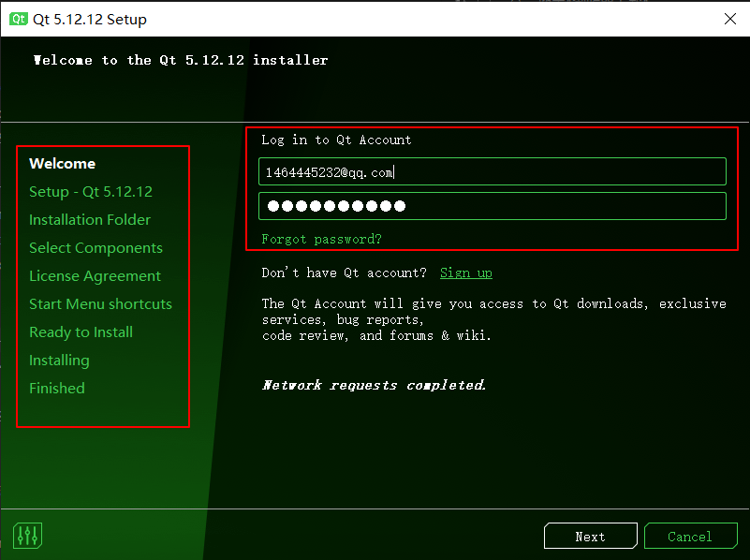
Task: Cancel the Qt installation
Action: (x=690, y=536)
